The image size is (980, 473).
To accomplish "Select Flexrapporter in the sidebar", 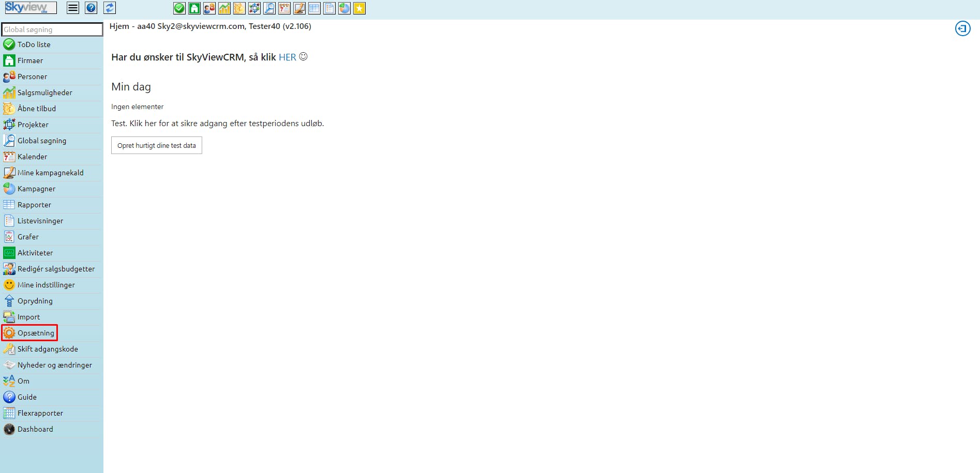I will click(x=52, y=413).
